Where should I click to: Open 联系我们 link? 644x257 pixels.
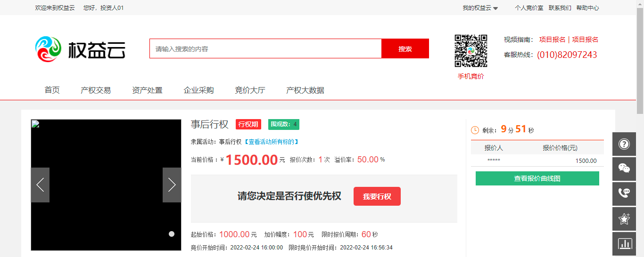[x=560, y=8]
